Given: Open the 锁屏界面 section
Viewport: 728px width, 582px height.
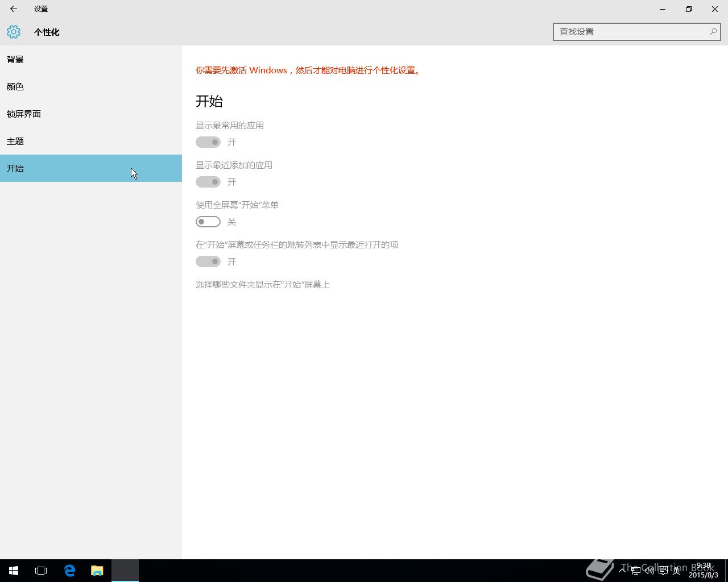Looking at the screenshot, I should click(91, 114).
